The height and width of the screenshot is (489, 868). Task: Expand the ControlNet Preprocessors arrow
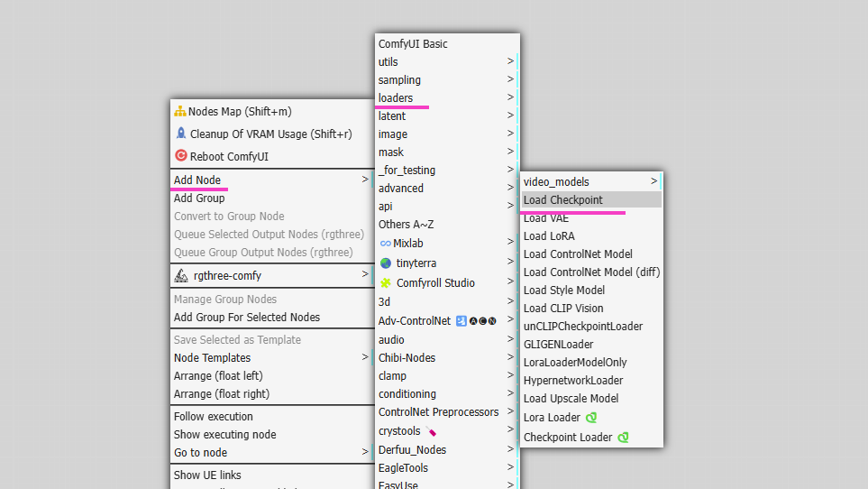tap(510, 411)
